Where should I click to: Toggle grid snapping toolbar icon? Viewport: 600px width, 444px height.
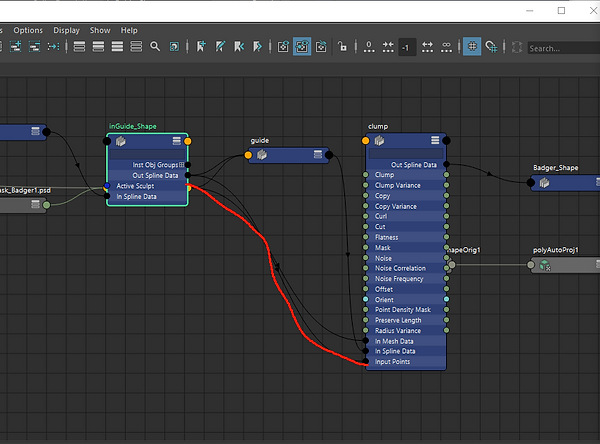tap(491, 47)
